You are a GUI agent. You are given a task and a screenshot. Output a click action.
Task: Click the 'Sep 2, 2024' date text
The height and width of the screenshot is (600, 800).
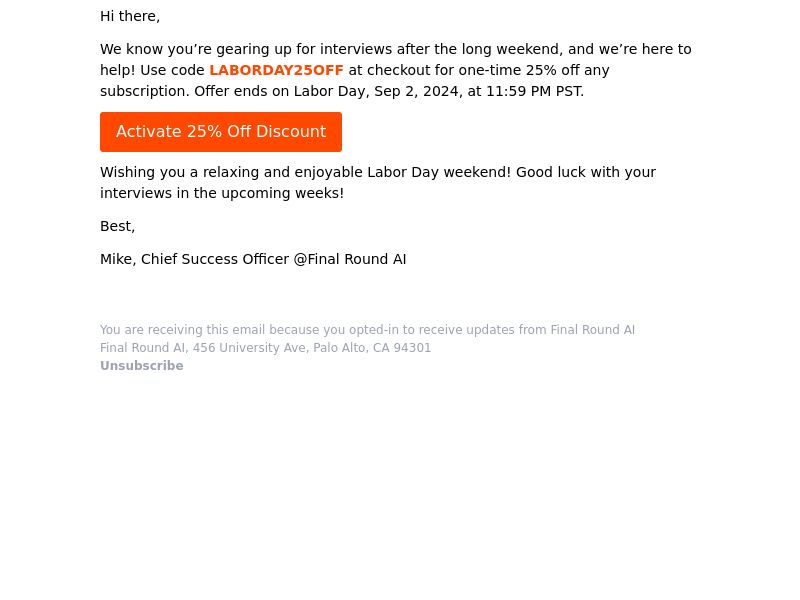[x=418, y=91]
